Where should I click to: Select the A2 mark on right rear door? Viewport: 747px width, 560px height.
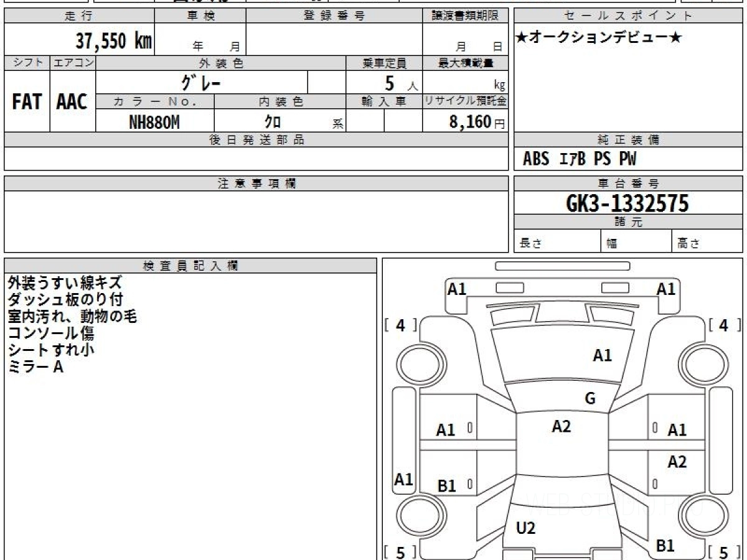pyautogui.click(x=677, y=462)
